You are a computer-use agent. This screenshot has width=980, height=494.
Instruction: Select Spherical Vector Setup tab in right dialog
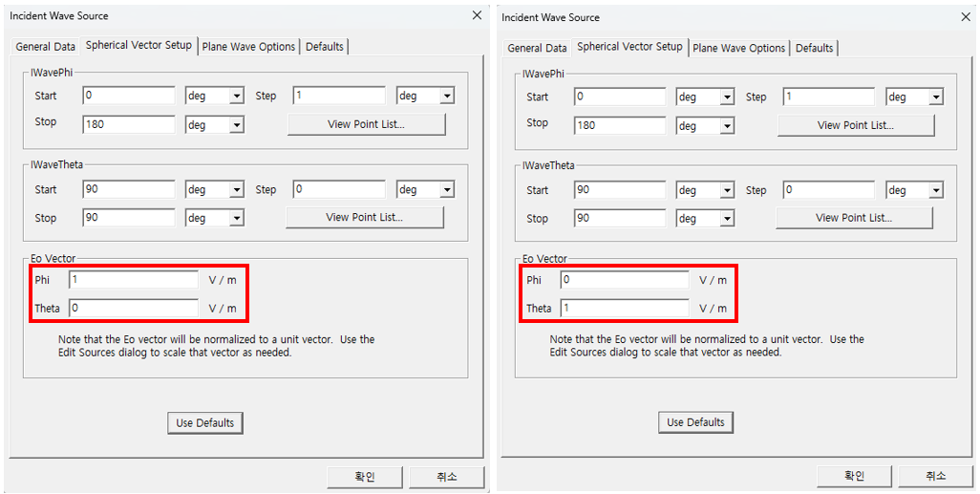coord(629,47)
